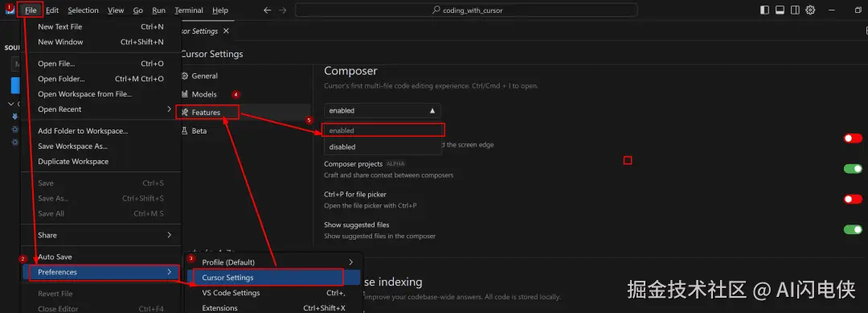Viewport: 868px width, 313px height.
Task: Go forward with the right arrow
Action: (283, 10)
